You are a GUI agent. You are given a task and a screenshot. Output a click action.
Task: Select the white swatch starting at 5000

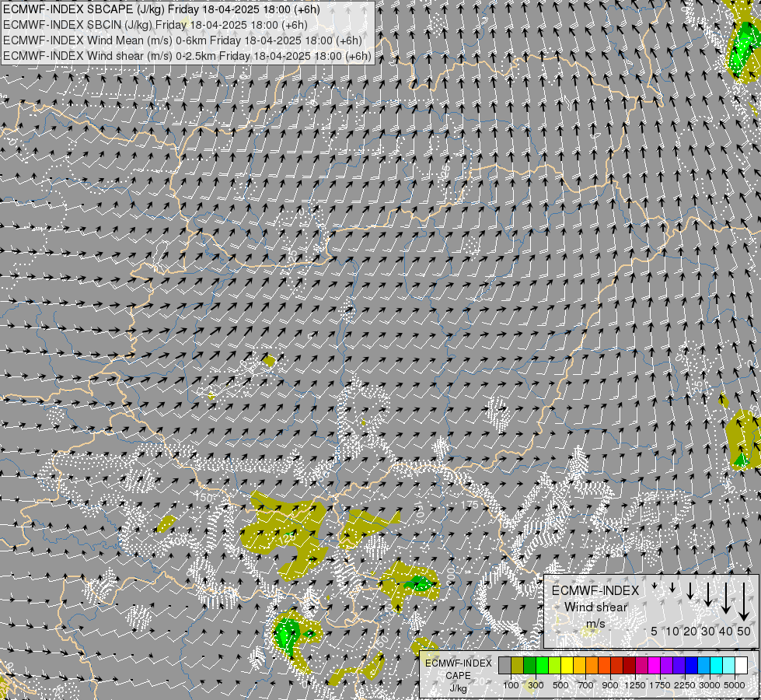point(742,665)
